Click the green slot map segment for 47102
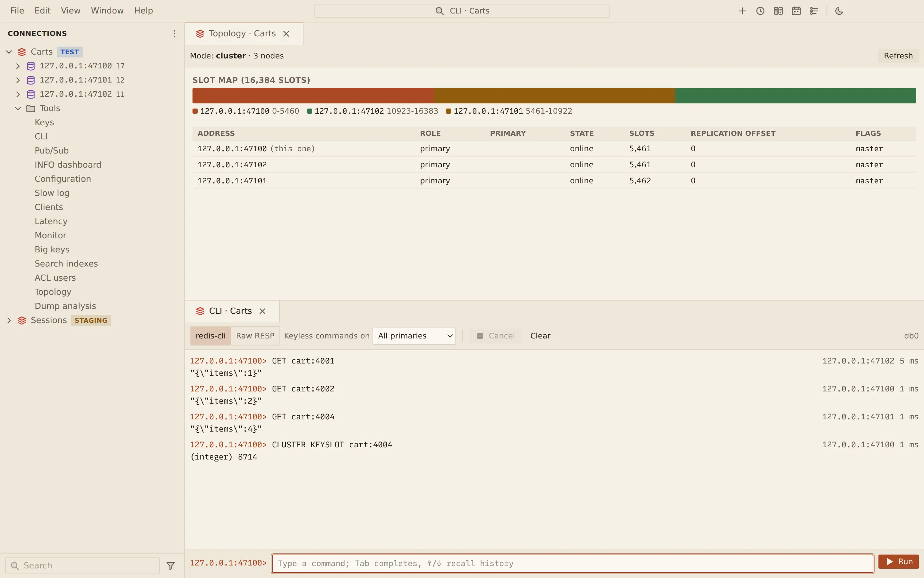Image resolution: width=924 pixels, height=578 pixels. [795, 96]
